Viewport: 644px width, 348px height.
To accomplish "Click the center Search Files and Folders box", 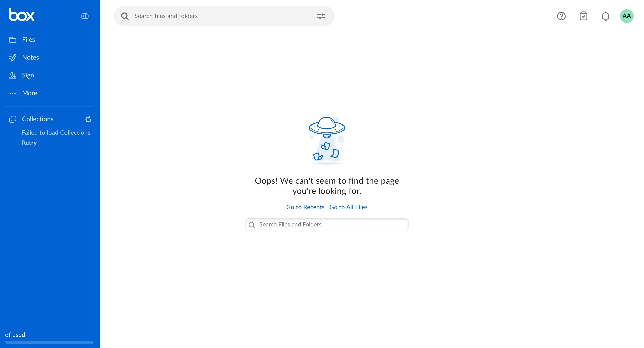I will click(x=327, y=225).
